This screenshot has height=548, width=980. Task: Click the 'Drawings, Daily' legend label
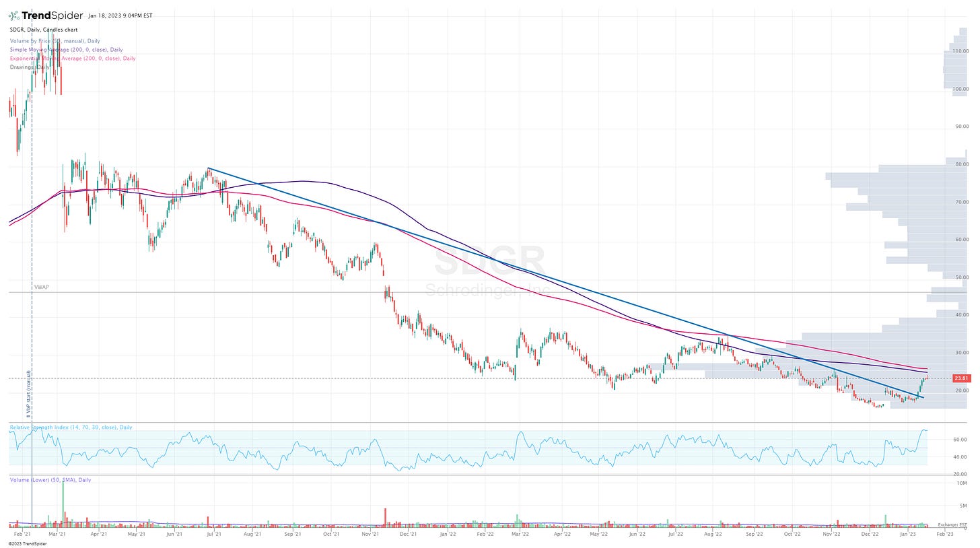coord(29,67)
